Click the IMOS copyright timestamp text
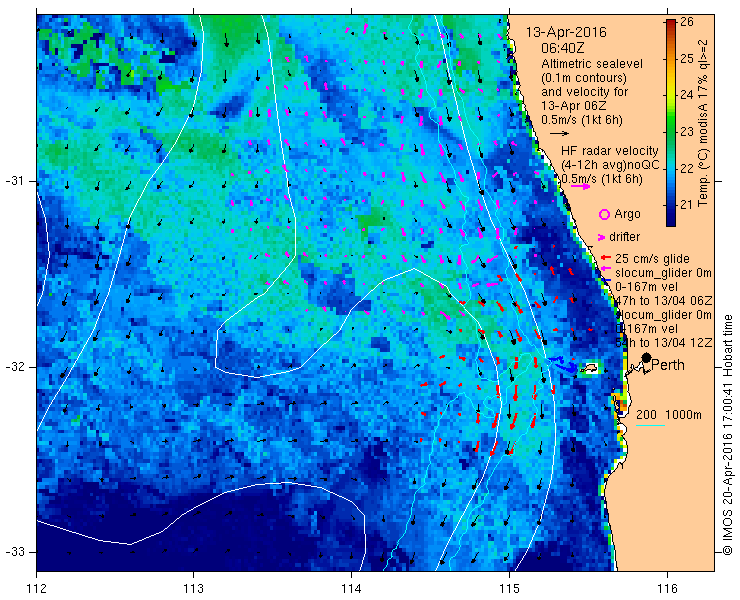740x600 pixels. click(x=728, y=435)
